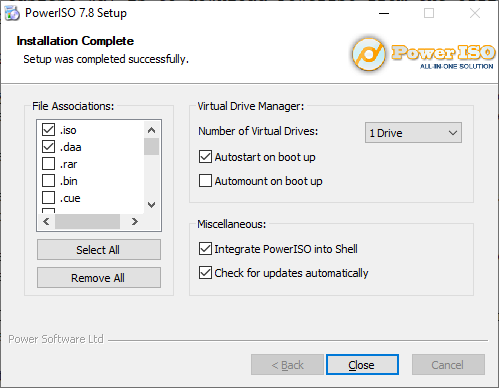The height and width of the screenshot is (388, 499).
Task: Click left arrow of horizontal scrollbar
Action: click(46, 221)
